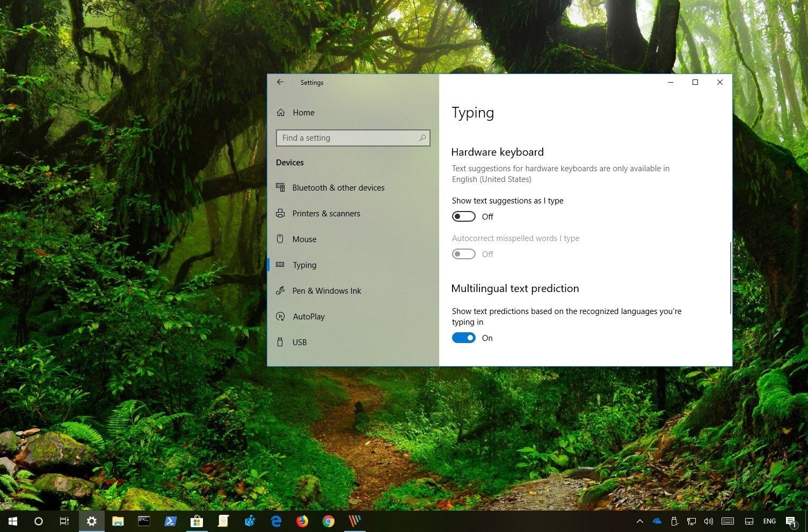Open Action Center notifications icon
The image size is (808, 532).
point(791,521)
